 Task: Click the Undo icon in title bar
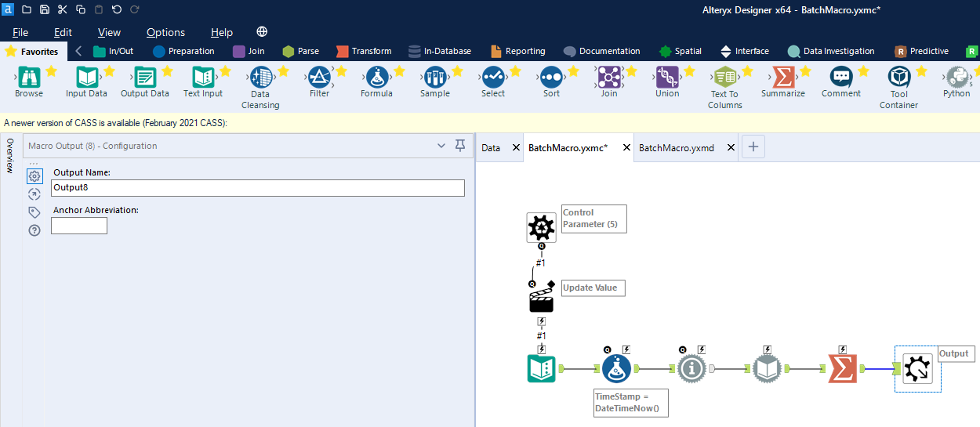(117, 9)
